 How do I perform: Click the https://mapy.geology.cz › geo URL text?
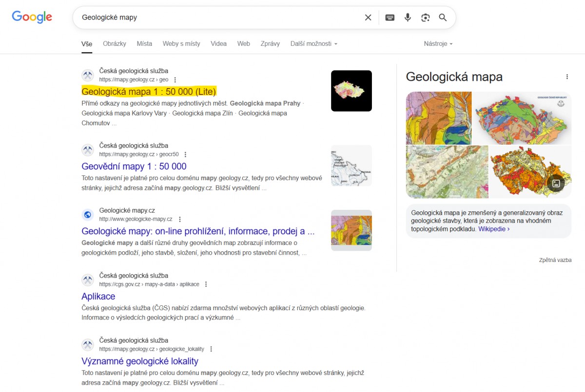(134, 80)
